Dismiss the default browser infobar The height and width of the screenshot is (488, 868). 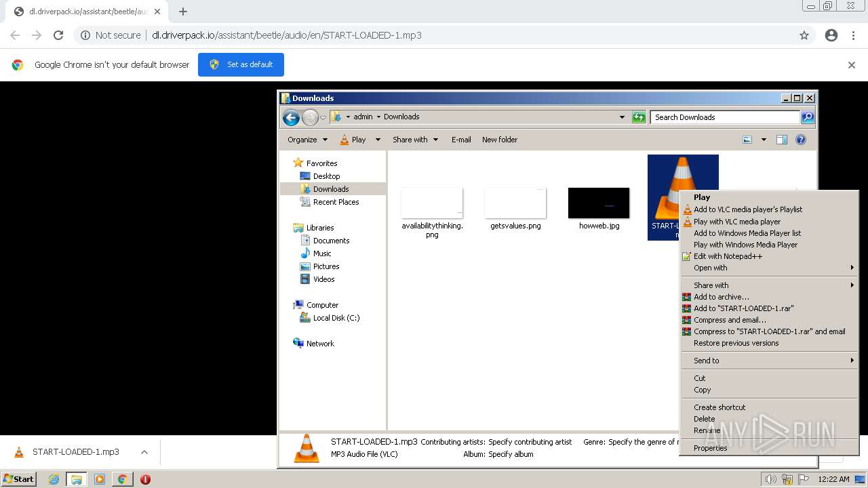pos(852,65)
